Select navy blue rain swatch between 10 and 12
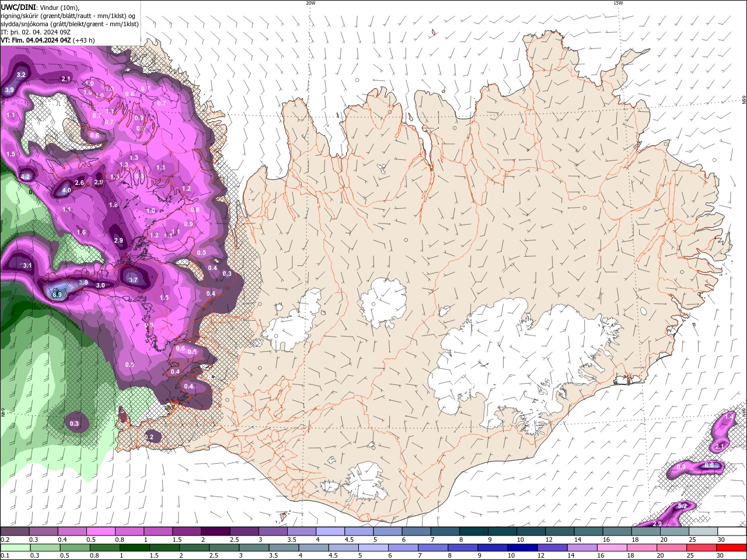 pos(522,548)
